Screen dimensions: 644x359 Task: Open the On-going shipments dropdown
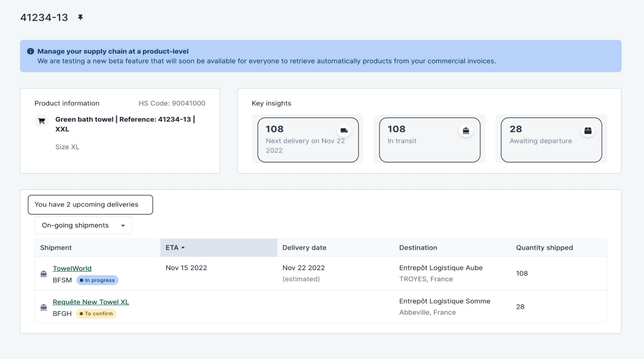tap(83, 225)
